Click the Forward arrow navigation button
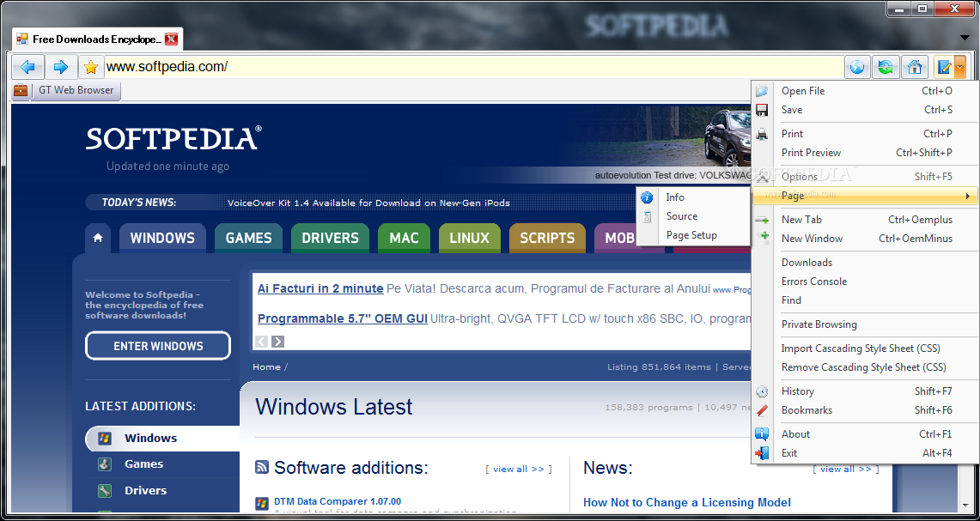The height and width of the screenshot is (521, 980). pyautogui.click(x=61, y=67)
